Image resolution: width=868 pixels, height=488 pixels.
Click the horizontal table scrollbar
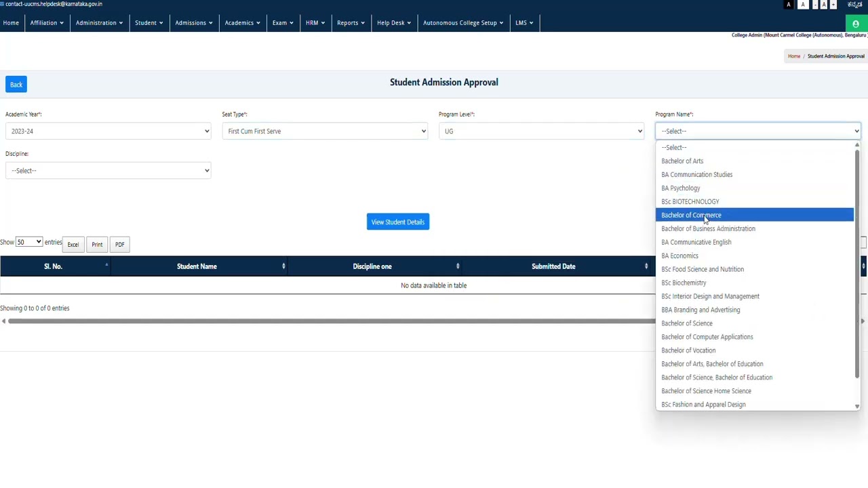332,321
